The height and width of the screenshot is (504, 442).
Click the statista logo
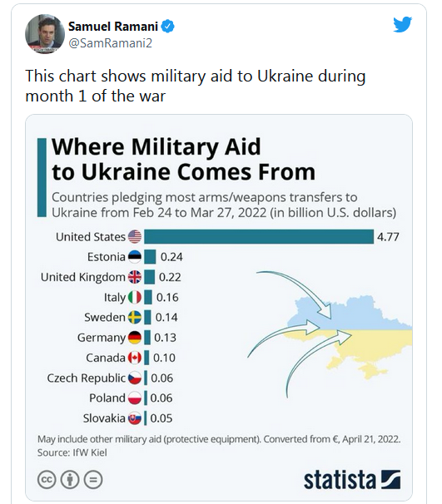(x=352, y=480)
